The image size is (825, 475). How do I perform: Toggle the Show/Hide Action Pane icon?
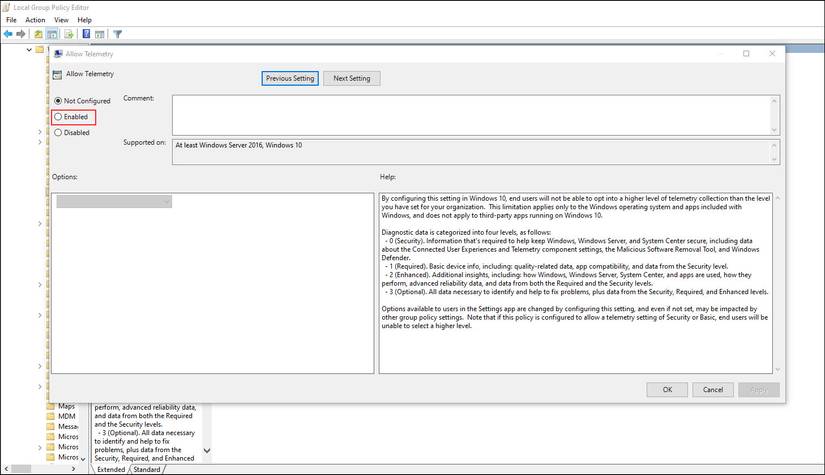(x=99, y=34)
